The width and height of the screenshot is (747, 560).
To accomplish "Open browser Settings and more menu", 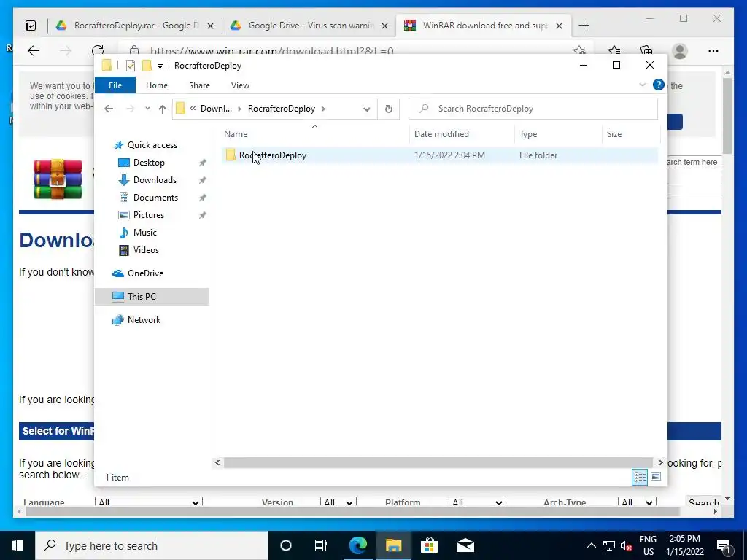I will pos(713,51).
